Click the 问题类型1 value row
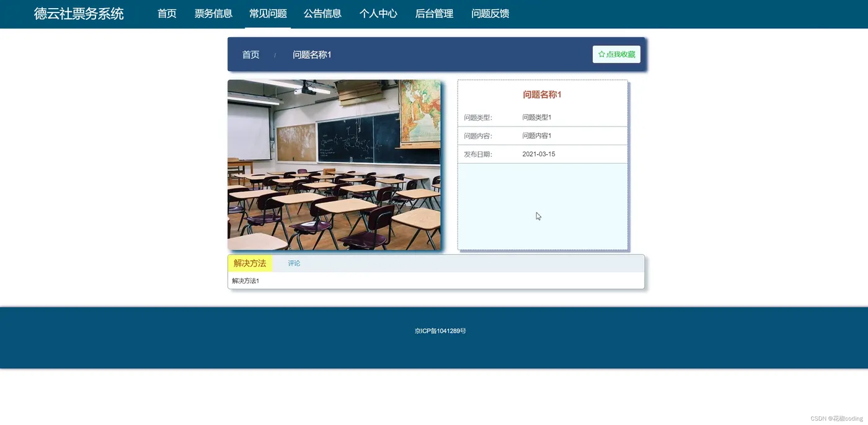868x425 pixels. point(542,118)
